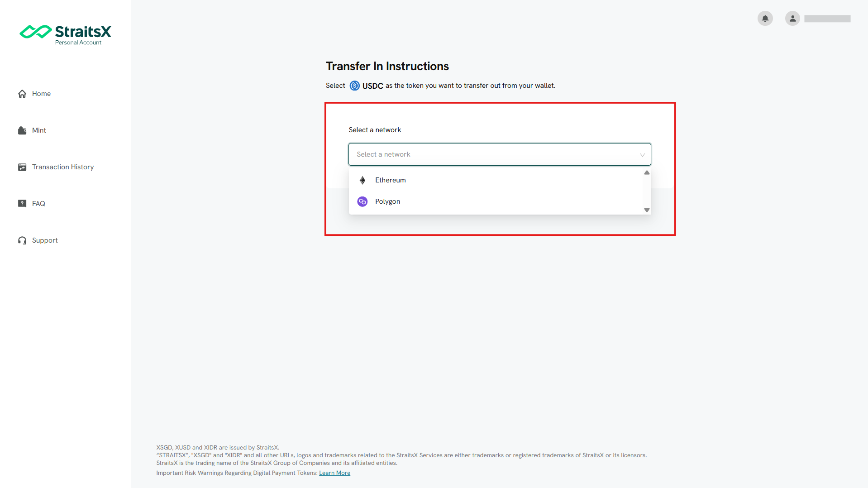Click the purple Polygon icon
This screenshot has width=868, height=488.
click(x=362, y=201)
